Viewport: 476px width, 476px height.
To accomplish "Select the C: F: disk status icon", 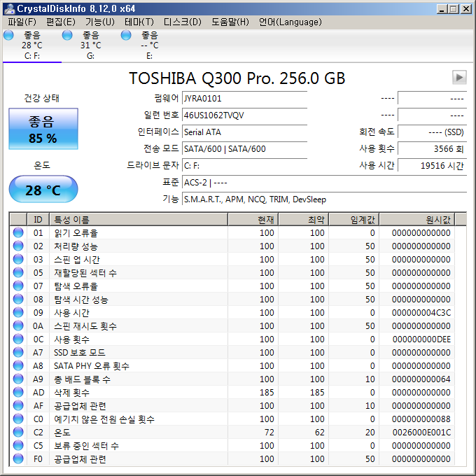I will [x=8, y=35].
